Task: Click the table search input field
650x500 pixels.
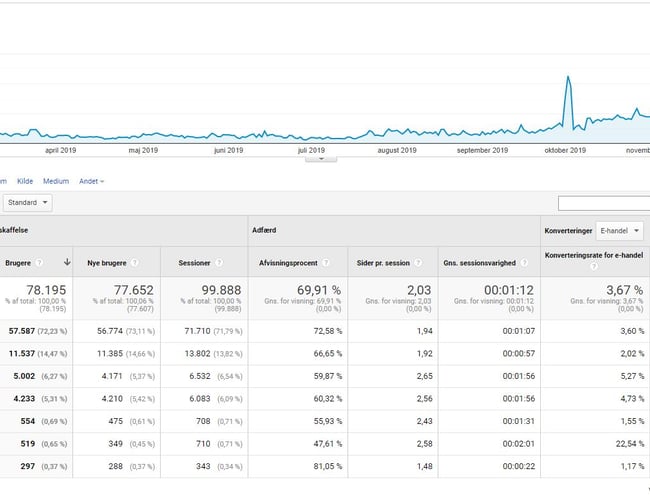Action: 604,203
